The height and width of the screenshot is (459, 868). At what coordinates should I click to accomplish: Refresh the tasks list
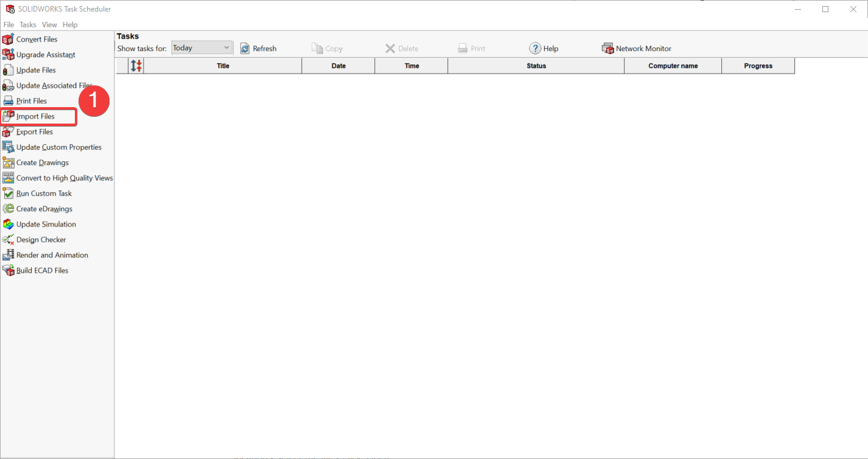pos(258,49)
